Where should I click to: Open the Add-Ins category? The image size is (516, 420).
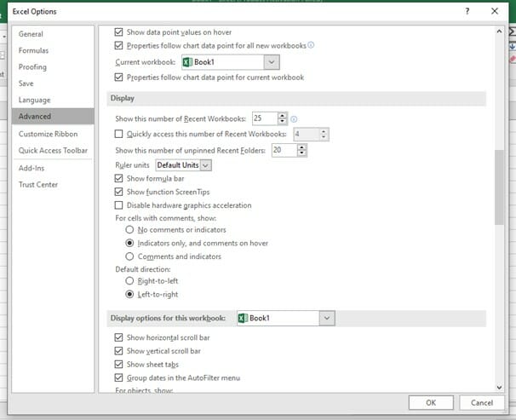pos(53,168)
